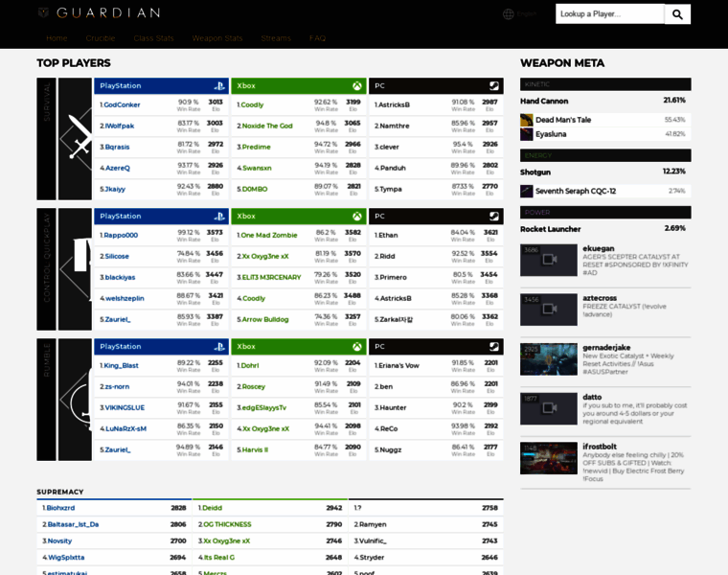728x575 pixels.
Task: Click the aztecross streamer name
Action: click(x=600, y=298)
